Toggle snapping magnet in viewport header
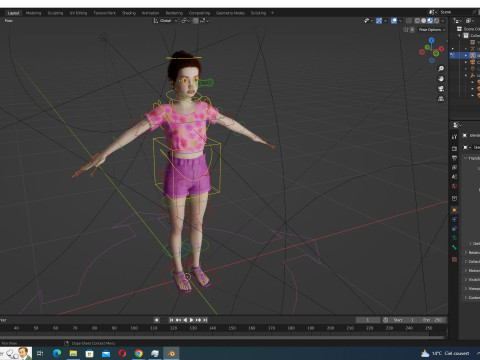Screen dimensions: 480x360 tap(196, 21)
